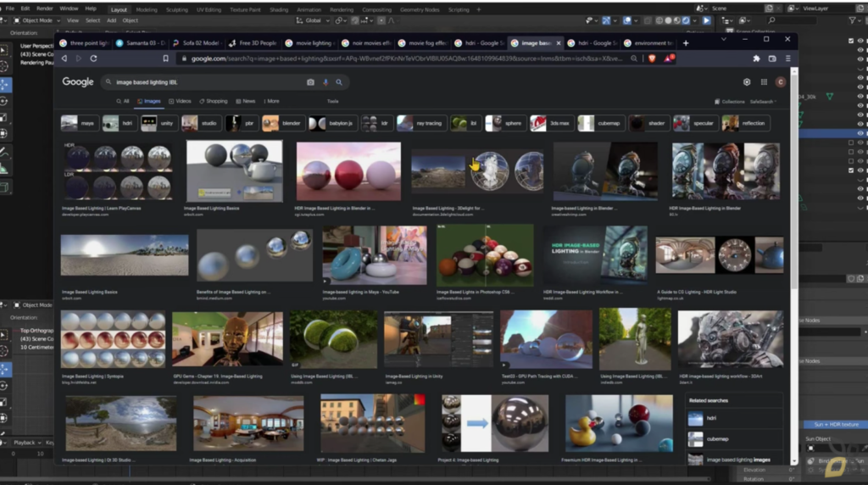Open SafeSearch dropdown on Google
This screenshot has height=485, width=868.
pyautogui.click(x=763, y=102)
